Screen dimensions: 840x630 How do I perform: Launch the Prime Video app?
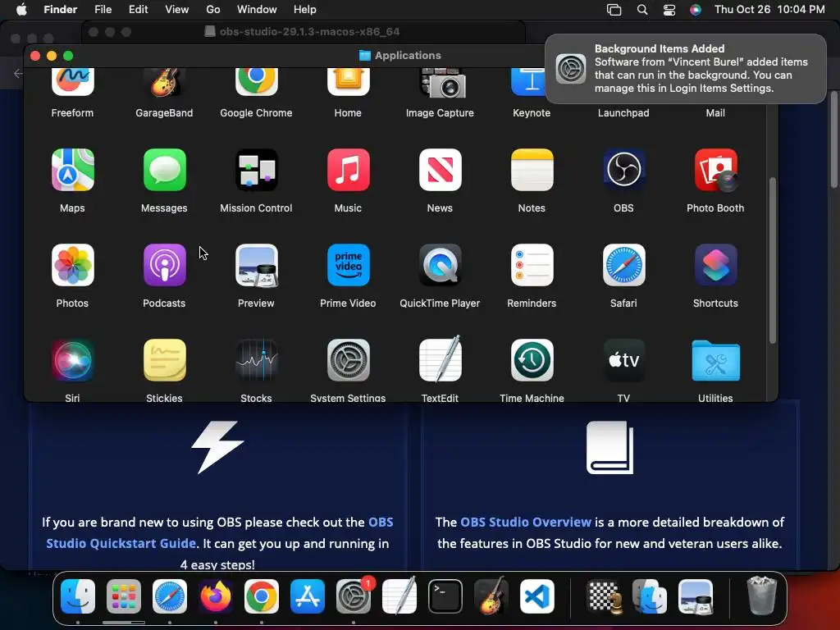pyautogui.click(x=348, y=265)
